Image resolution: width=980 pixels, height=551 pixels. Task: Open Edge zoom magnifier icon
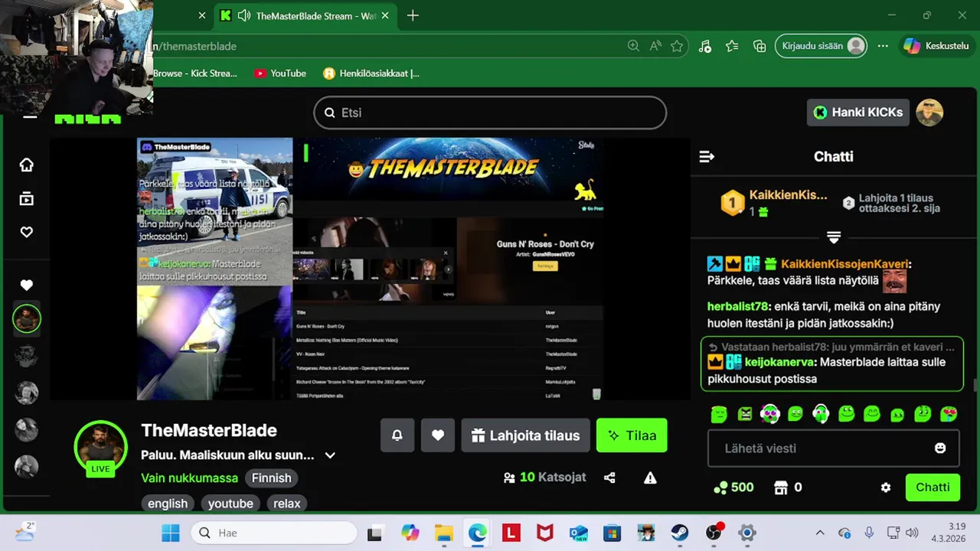pyautogui.click(x=633, y=46)
